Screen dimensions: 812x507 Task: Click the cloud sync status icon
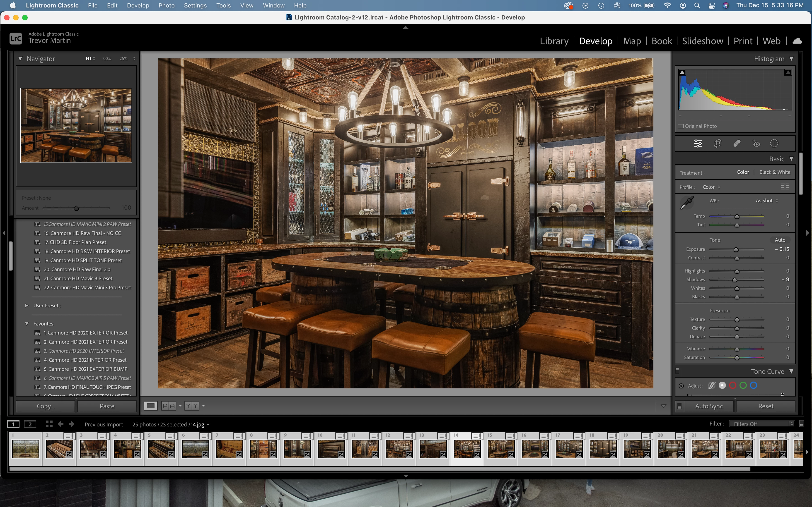pyautogui.click(x=797, y=41)
